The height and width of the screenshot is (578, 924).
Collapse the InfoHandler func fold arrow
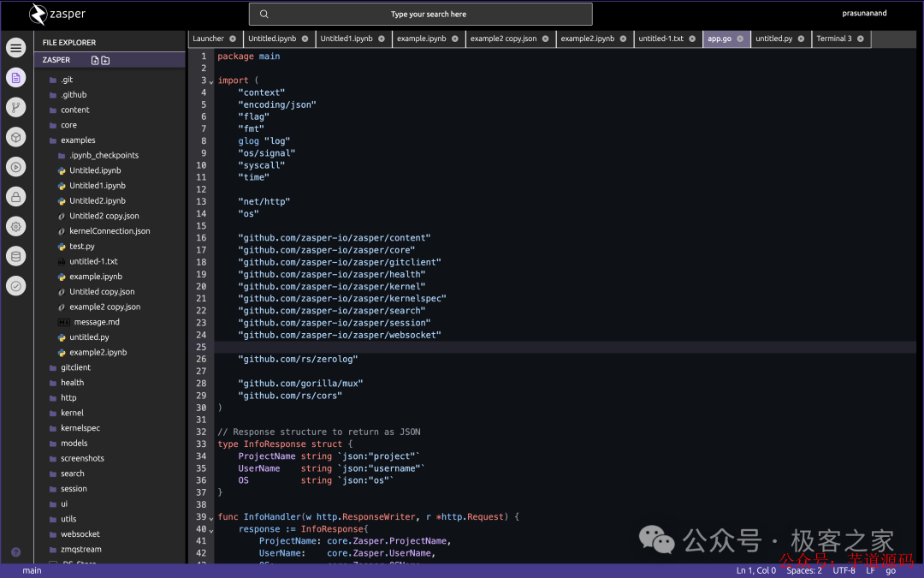pyautogui.click(x=211, y=518)
